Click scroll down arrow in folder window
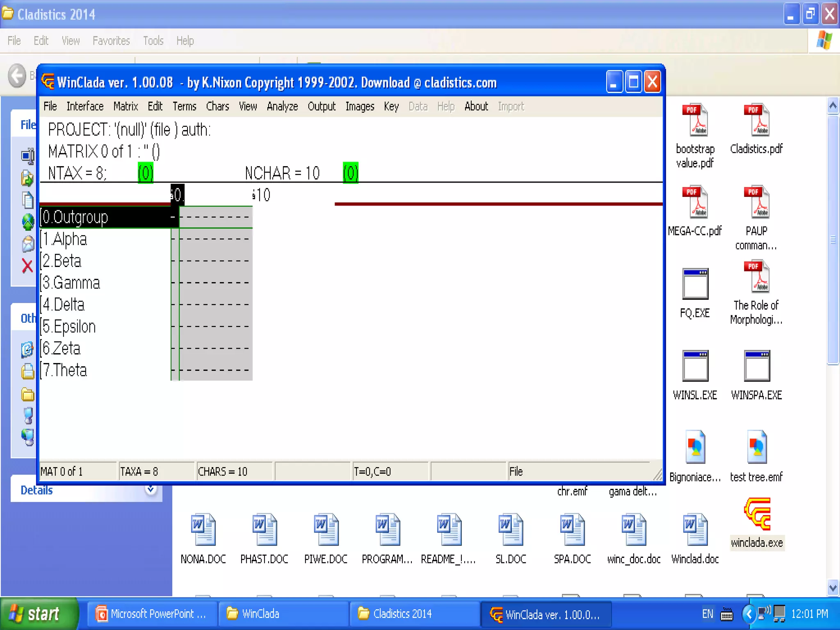840x630 pixels. pyautogui.click(x=833, y=588)
